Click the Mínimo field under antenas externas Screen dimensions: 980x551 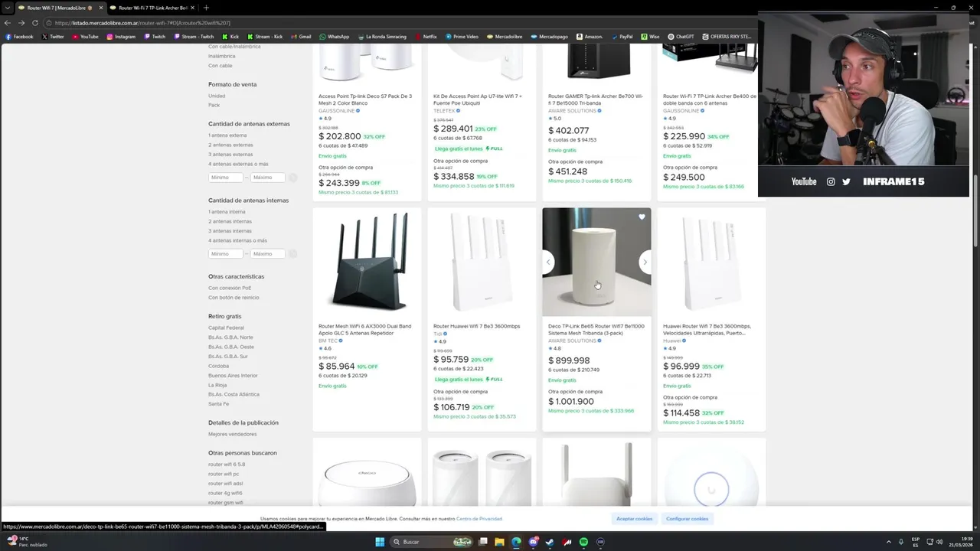point(226,178)
